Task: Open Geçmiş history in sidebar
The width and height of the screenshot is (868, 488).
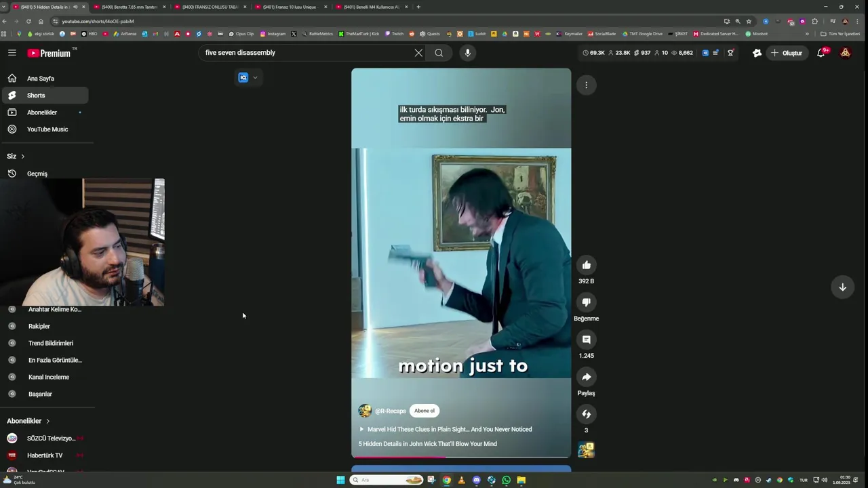Action: (45, 174)
